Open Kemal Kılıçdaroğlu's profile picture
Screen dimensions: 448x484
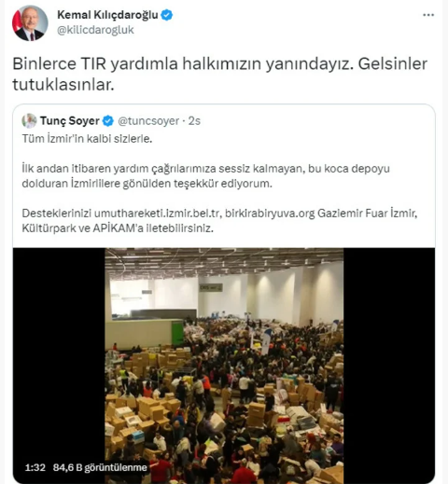point(30,22)
